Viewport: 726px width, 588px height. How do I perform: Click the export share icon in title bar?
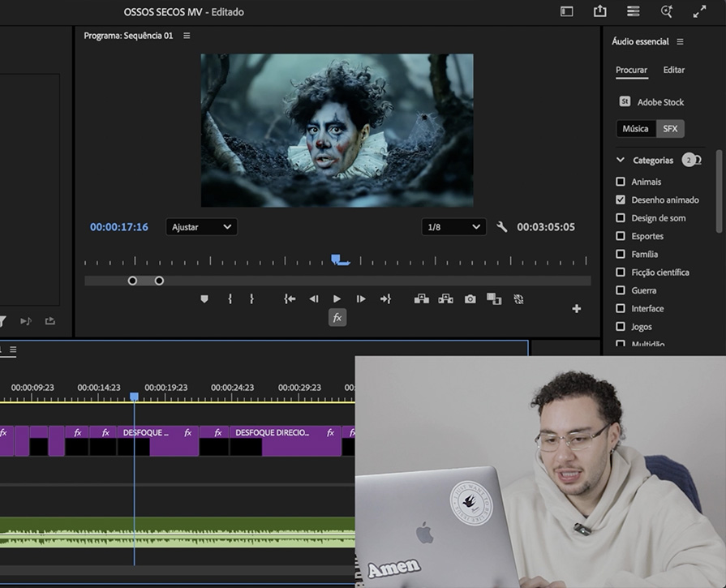599,11
